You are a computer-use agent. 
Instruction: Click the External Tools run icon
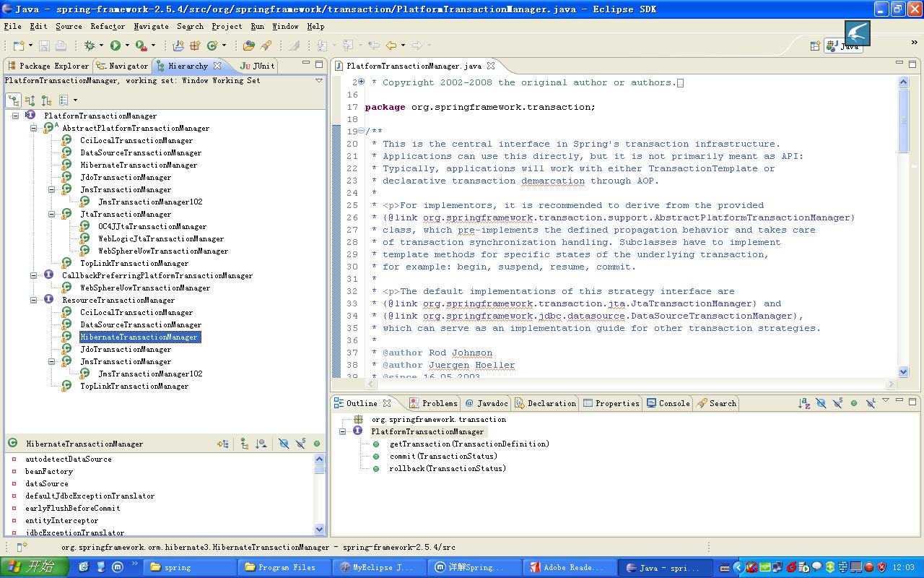[141, 46]
